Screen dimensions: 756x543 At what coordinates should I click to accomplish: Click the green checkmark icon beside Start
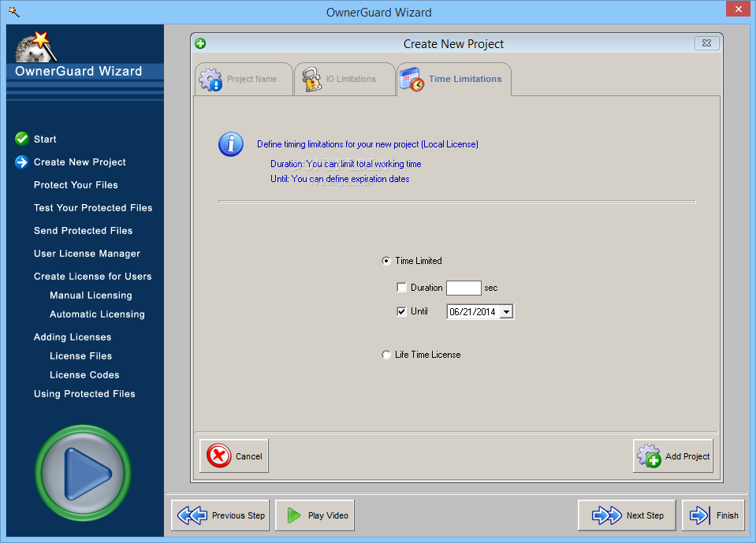tap(22, 139)
